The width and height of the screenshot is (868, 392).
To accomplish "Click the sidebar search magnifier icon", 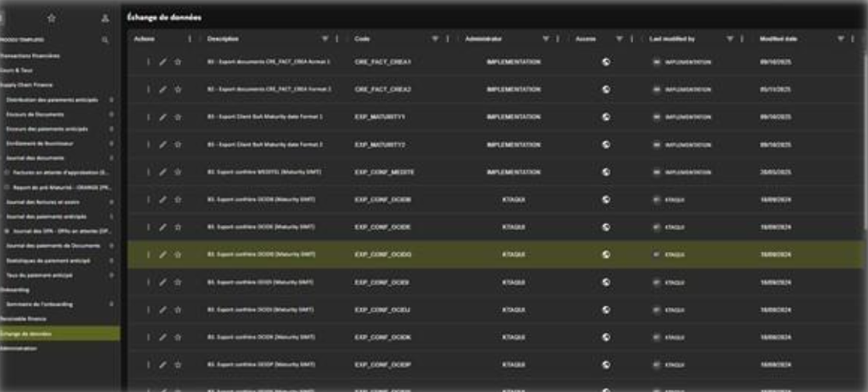I will 105,40.
